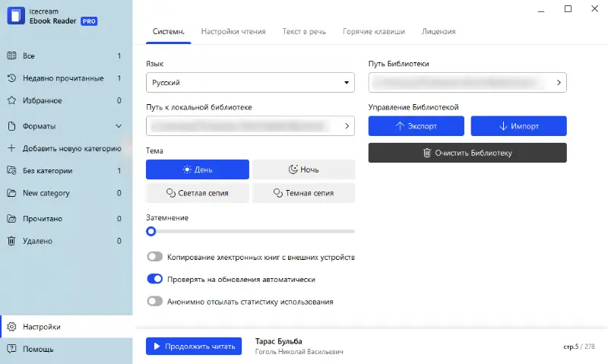
Task: Open the Все library book icon
Action: (11, 55)
